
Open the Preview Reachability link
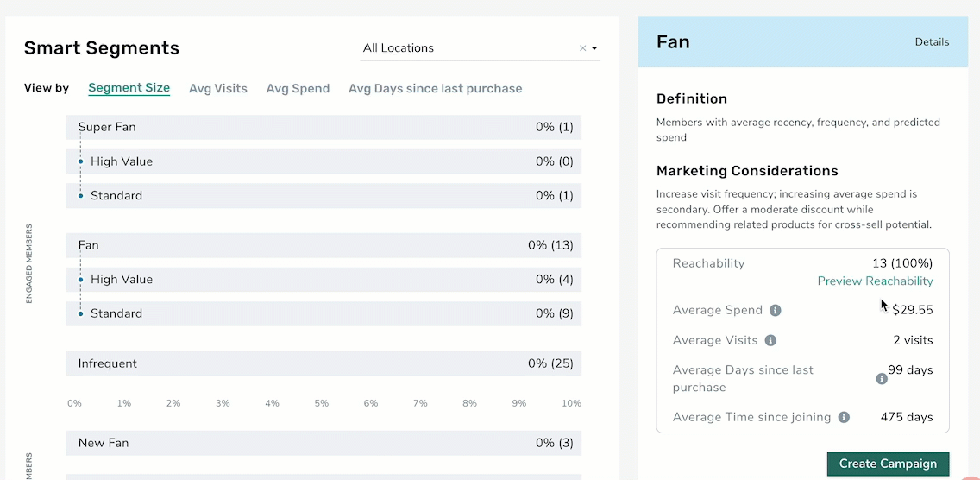(x=875, y=281)
